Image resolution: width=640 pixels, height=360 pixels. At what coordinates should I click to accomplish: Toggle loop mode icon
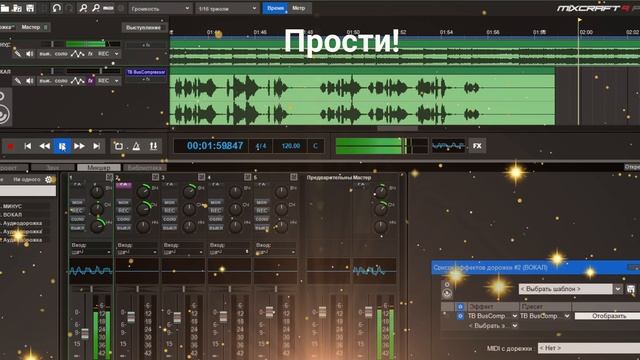(x=119, y=146)
